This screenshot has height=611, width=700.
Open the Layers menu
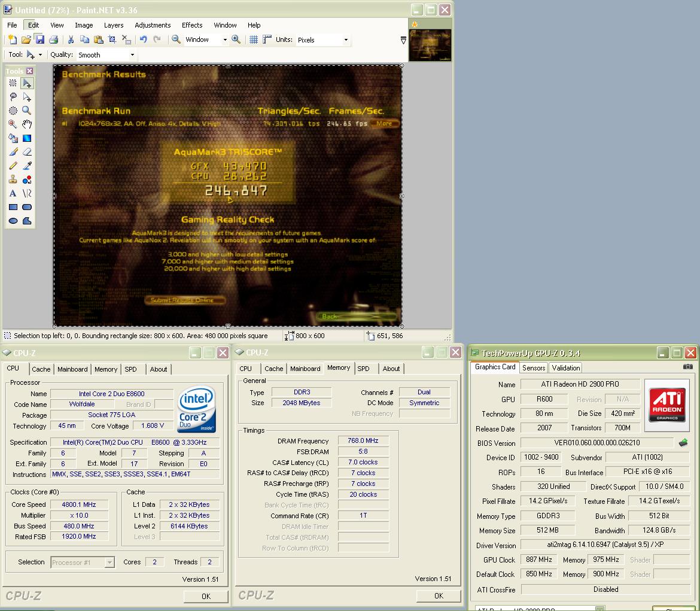pos(114,25)
